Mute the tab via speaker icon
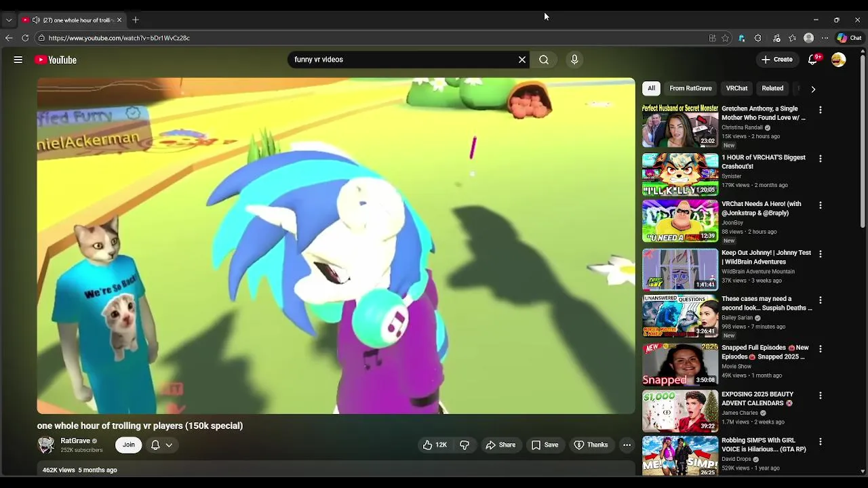 (x=36, y=20)
